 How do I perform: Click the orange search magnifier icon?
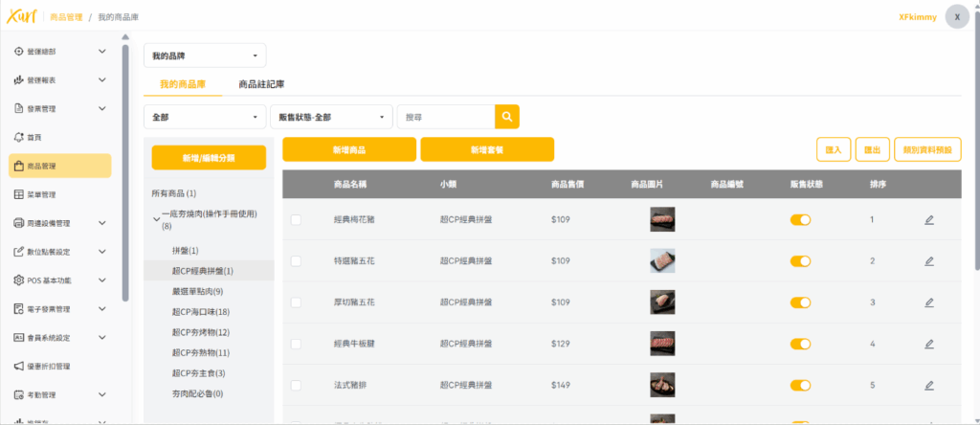506,117
